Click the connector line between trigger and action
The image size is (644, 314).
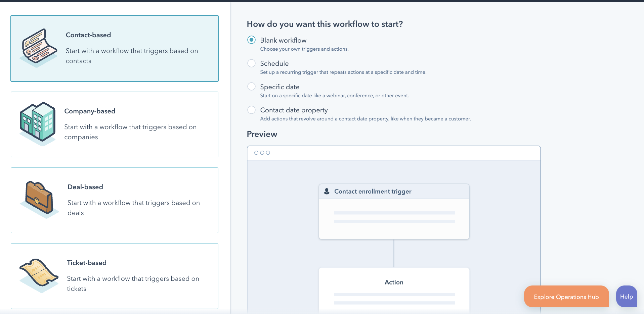coord(394,253)
